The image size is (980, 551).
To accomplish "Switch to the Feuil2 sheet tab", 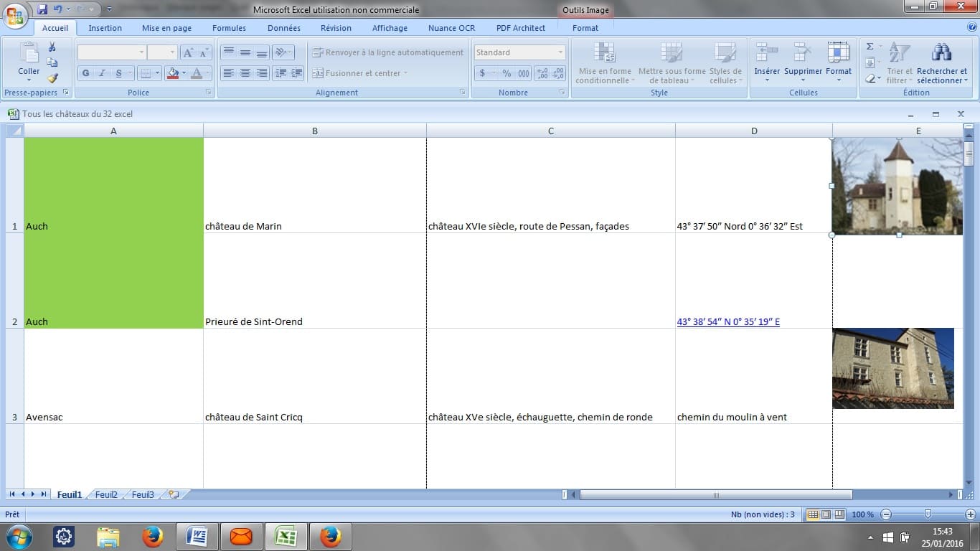I will coord(105,494).
